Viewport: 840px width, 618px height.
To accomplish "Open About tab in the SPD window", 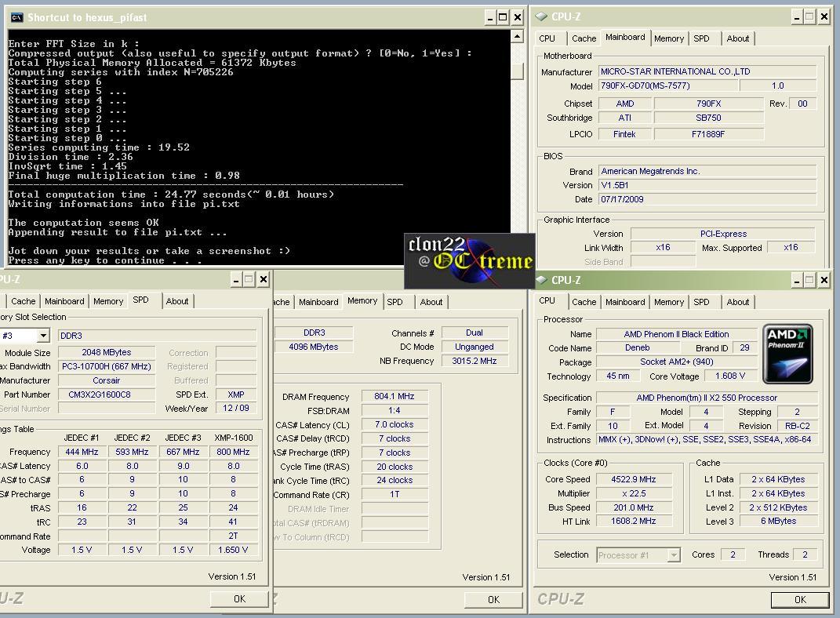I will point(176,301).
